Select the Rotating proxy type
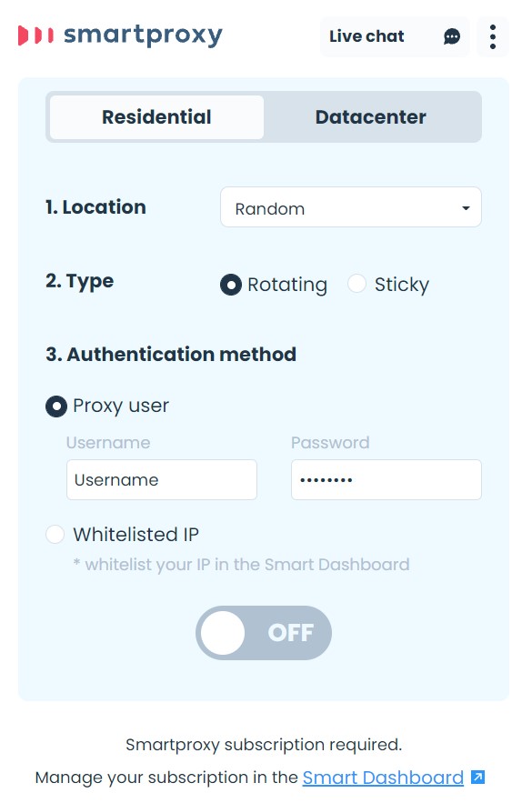 coord(231,285)
